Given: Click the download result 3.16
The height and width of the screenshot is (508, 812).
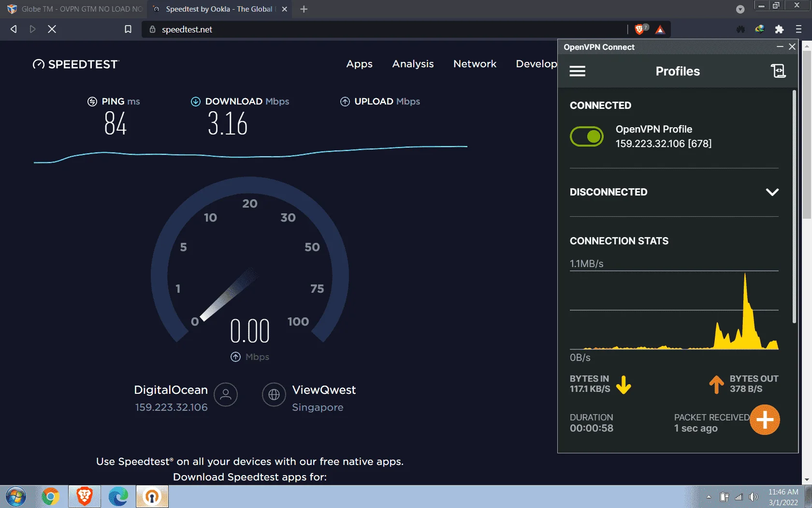Looking at the screenshot, I should click(x=228, y=123).
